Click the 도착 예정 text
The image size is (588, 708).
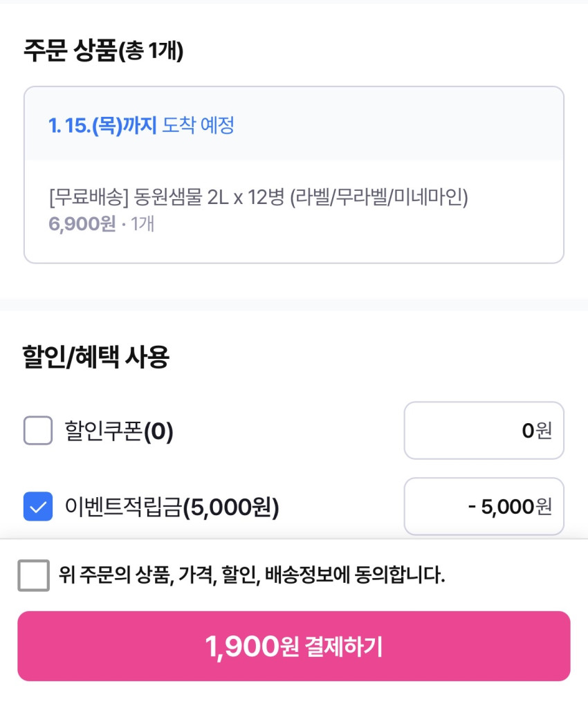(198, 125)
